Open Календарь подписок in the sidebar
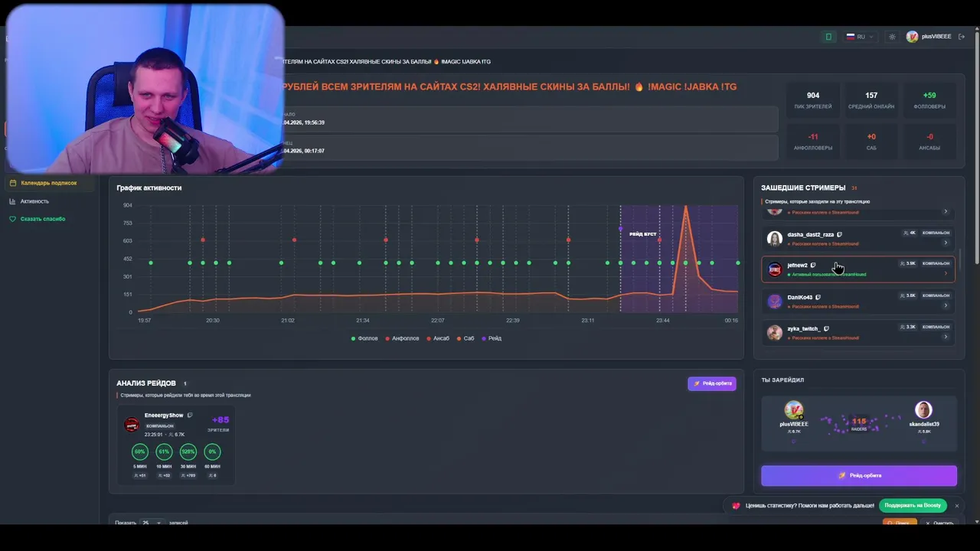The height and width of the screenshot is (551, 980). 49,183
